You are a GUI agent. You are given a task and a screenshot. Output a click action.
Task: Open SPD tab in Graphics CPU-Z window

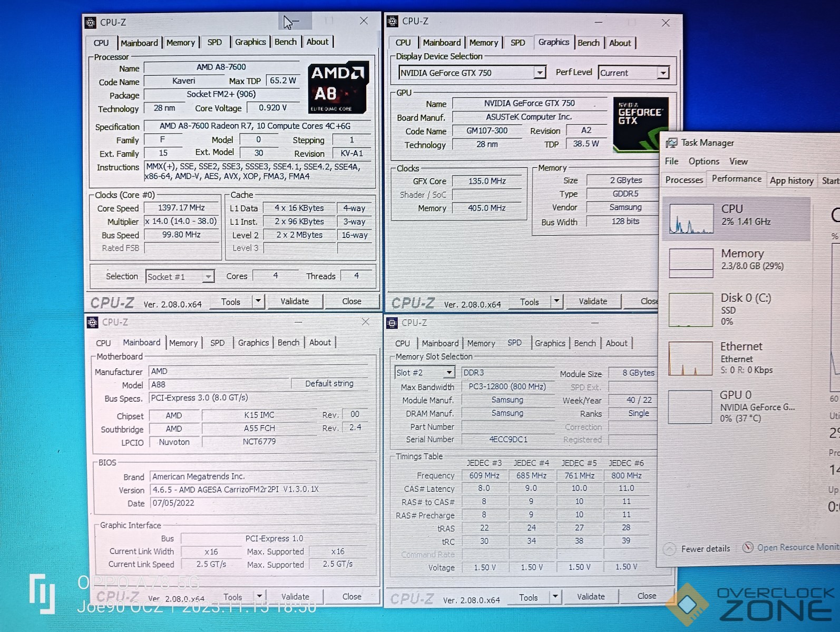pos(517,43)
